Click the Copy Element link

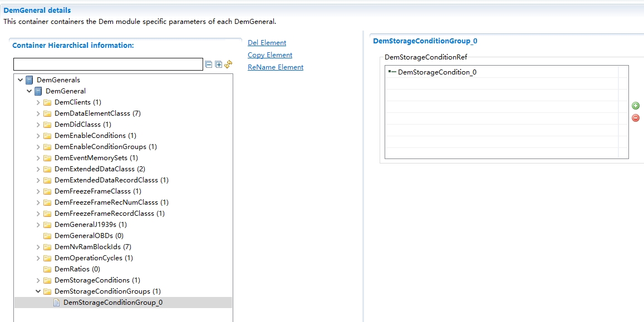tap(269, 55)
